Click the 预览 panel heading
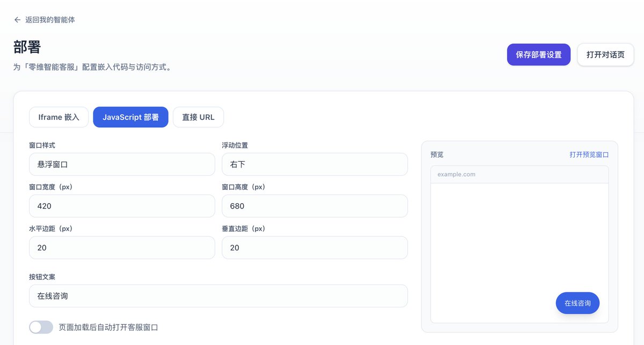The width and height of the screenshot is (644, 345). (437, 155)
